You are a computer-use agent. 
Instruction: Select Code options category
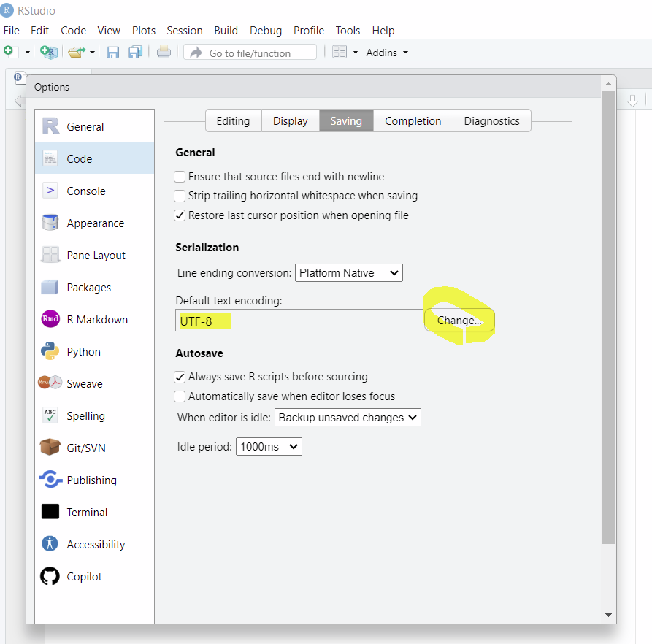95,158
